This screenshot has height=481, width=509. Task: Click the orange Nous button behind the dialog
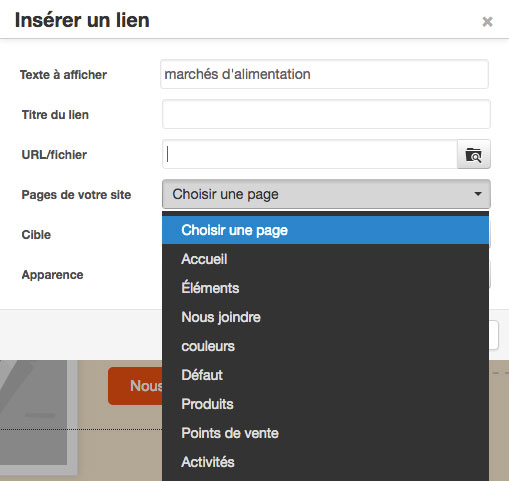135,386
